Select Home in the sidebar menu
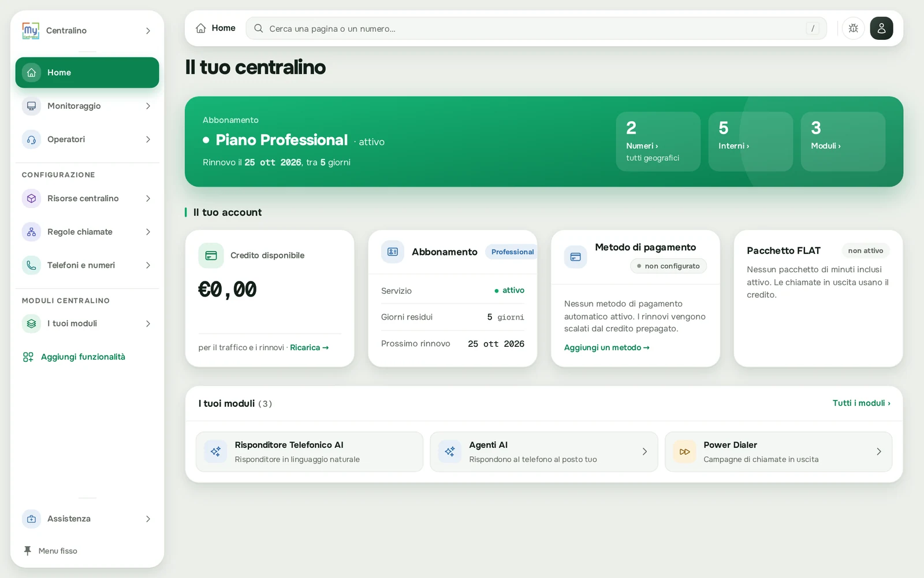The image size is (924, 578). [87, 73]
